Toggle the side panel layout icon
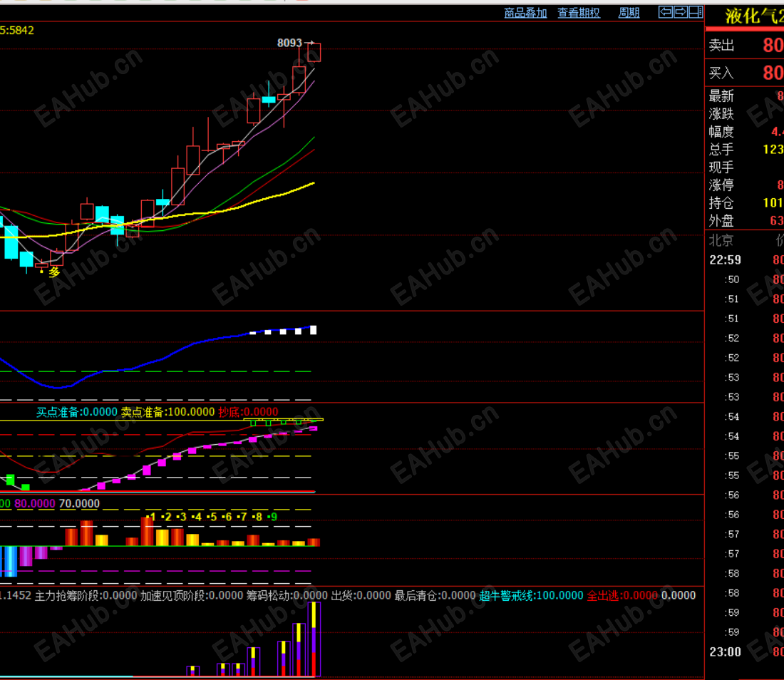 pyautogui.click(x=696, y=12)
